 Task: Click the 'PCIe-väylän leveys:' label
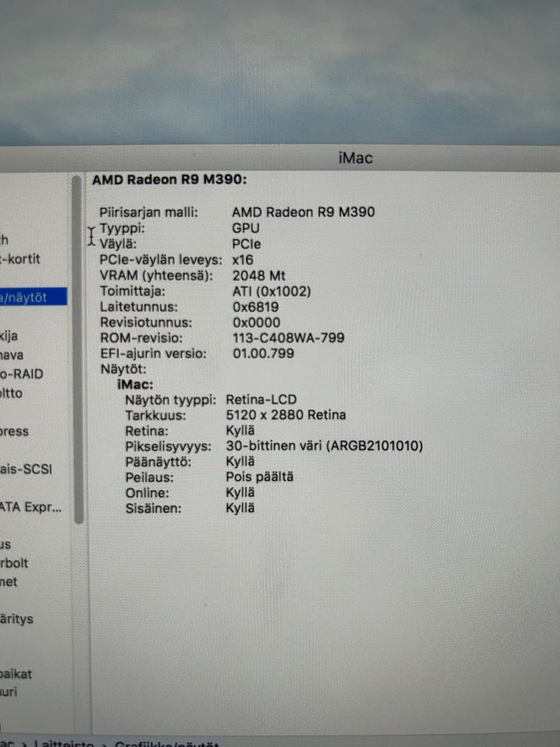pyautogui.click(x=161, y=260)
